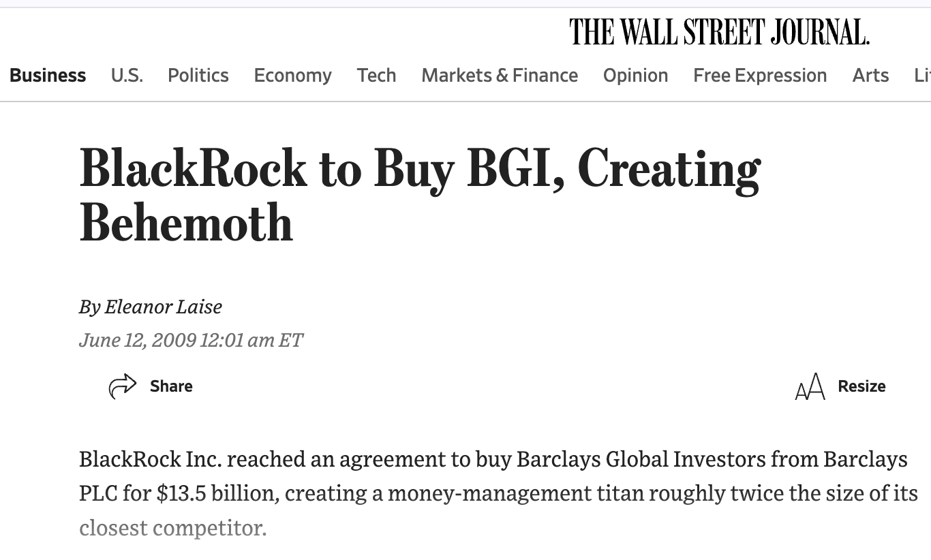Open the Politics section
The width and height of the screenshot is (931, 560).
pyautogui.click(x=198, y=75)
